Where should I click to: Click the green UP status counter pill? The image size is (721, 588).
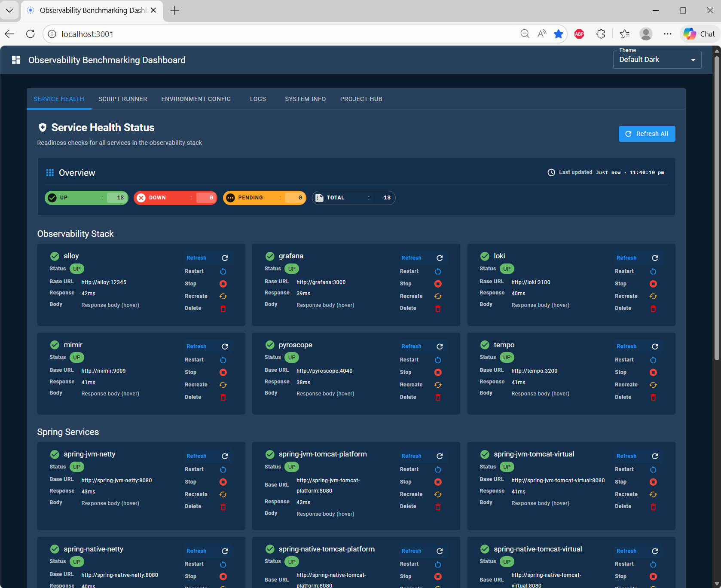86,198
